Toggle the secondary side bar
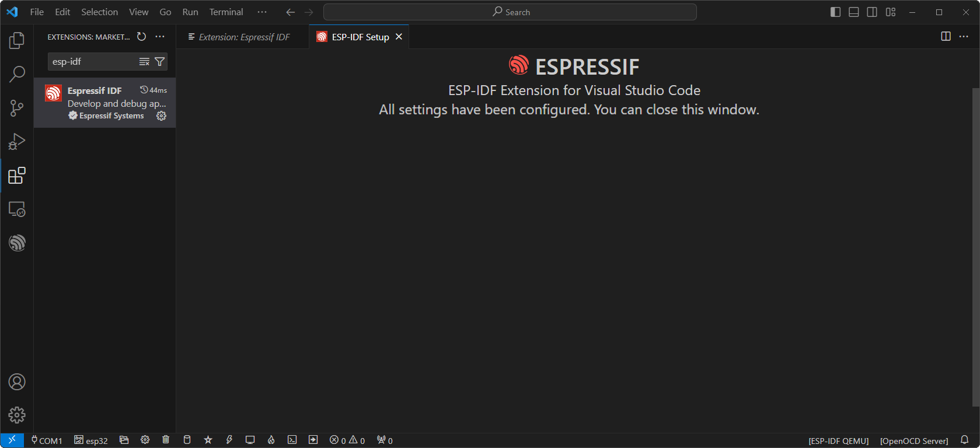Viewport: 980px width, 448px height. [x=872, y=12]
